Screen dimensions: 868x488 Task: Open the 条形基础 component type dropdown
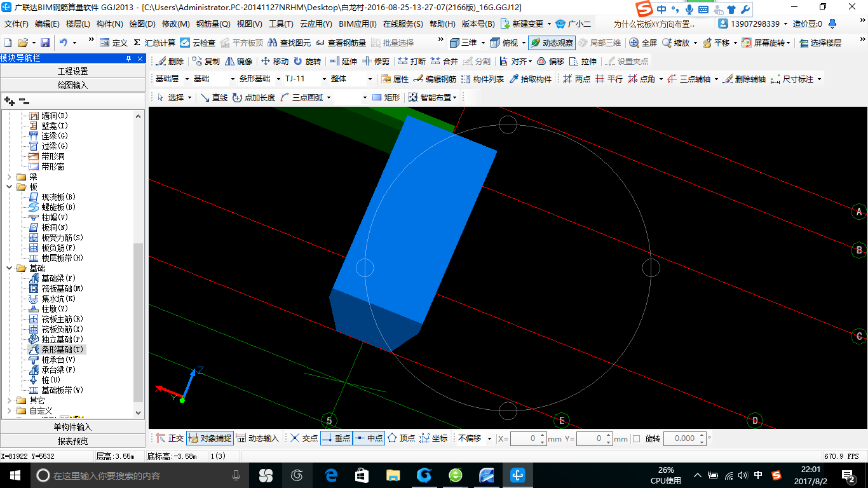tap(278, 79)
